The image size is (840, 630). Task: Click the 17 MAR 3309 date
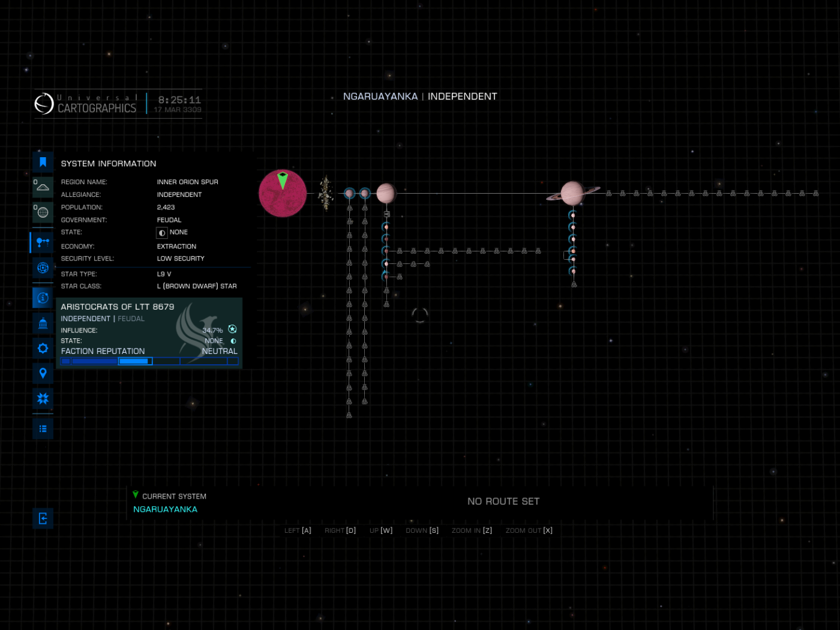click(x=178, y=110)
